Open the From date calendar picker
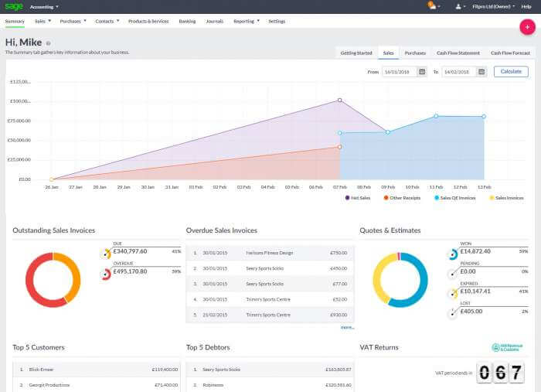The width and height of the screenshot is (541, 392). [422, 72]
